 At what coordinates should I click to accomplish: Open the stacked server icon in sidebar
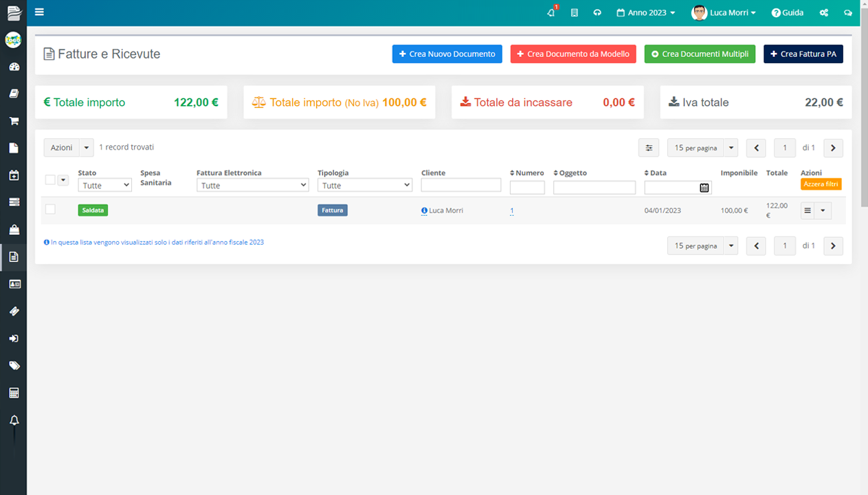click(x=14, y=202)
